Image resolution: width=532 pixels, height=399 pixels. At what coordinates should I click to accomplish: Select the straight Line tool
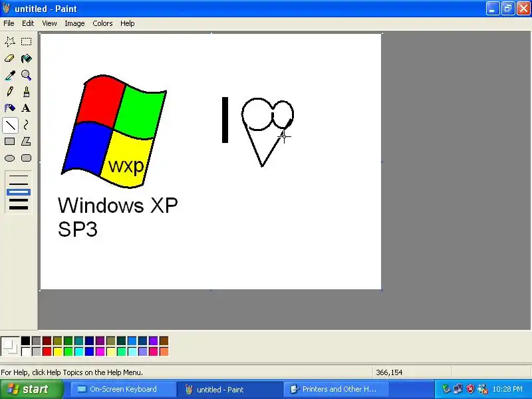[x=10, y=125]
